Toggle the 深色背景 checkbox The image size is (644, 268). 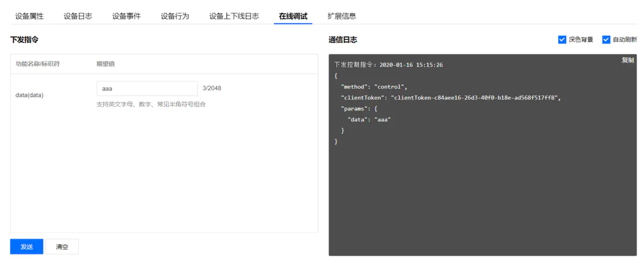pyautogui.click(x=562, y=40)
